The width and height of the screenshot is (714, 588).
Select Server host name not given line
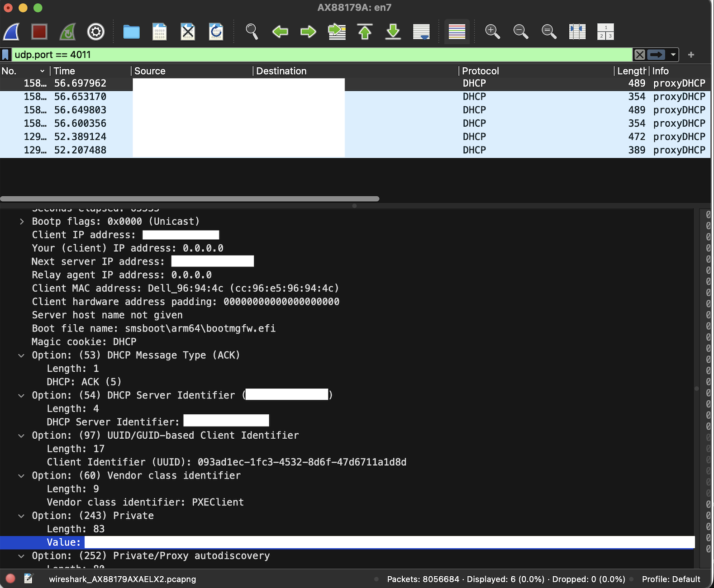tap(107, 315)
